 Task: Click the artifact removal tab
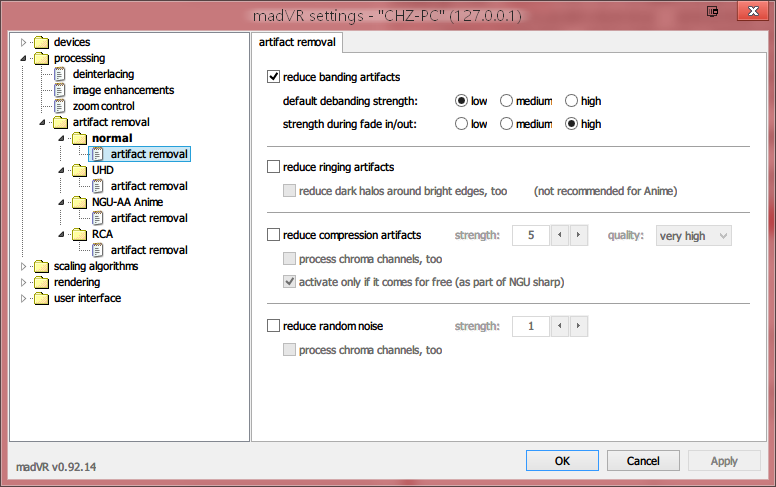(x=297, y=43)
